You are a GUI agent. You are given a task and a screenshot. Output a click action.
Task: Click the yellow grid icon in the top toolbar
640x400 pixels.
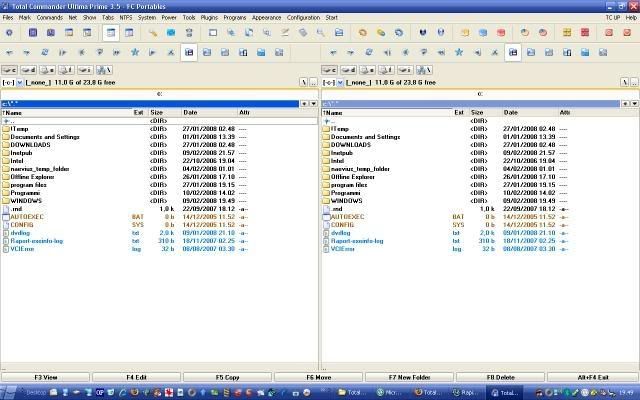[567, 33]
